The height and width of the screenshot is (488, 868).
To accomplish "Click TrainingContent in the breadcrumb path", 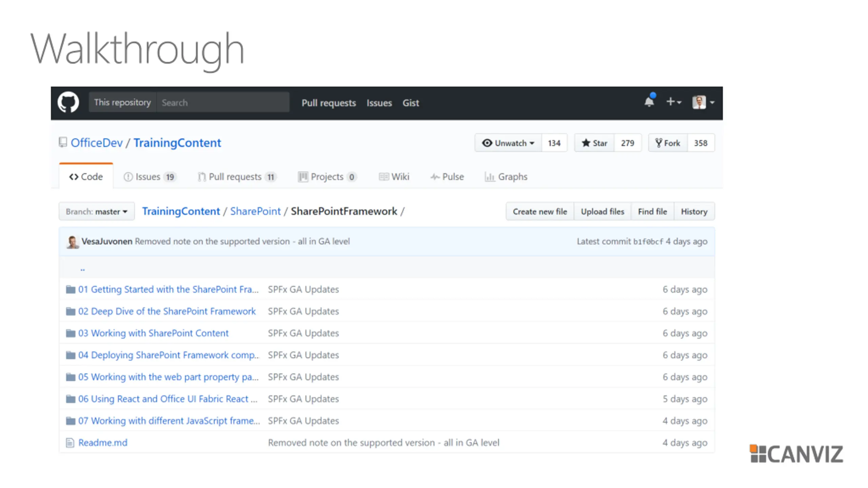I will point(181,211).
